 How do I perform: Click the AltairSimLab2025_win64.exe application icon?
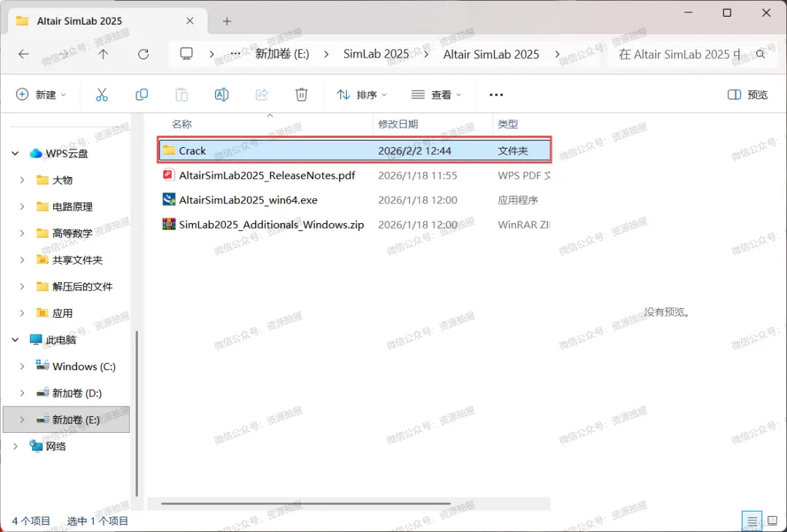[x=168, y=200]
